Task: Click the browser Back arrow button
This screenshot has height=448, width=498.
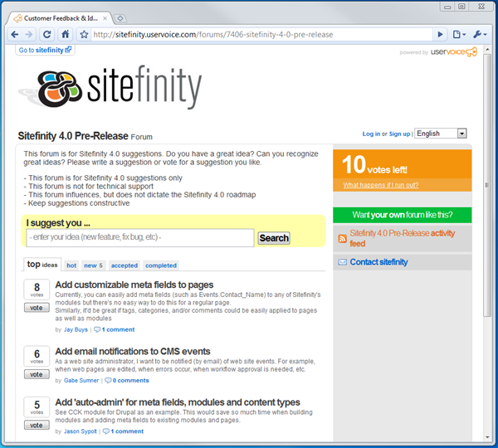Action: click(x=14, y=35)
